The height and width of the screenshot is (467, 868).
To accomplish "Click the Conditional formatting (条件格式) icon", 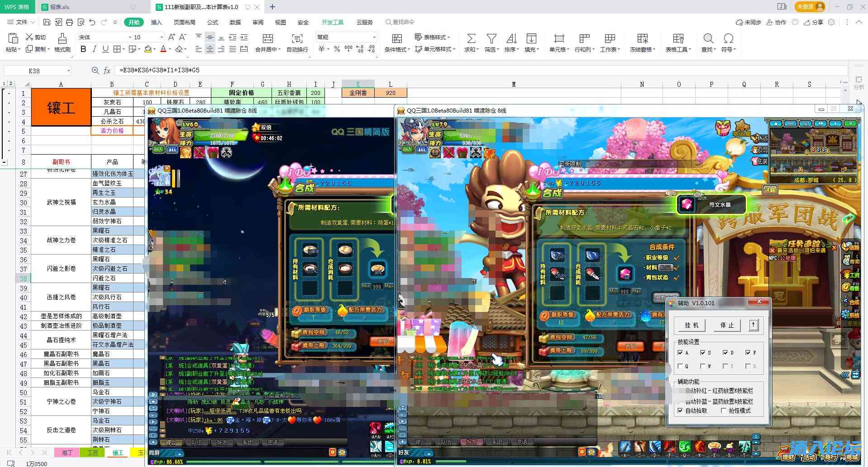I will click(397, 38).
